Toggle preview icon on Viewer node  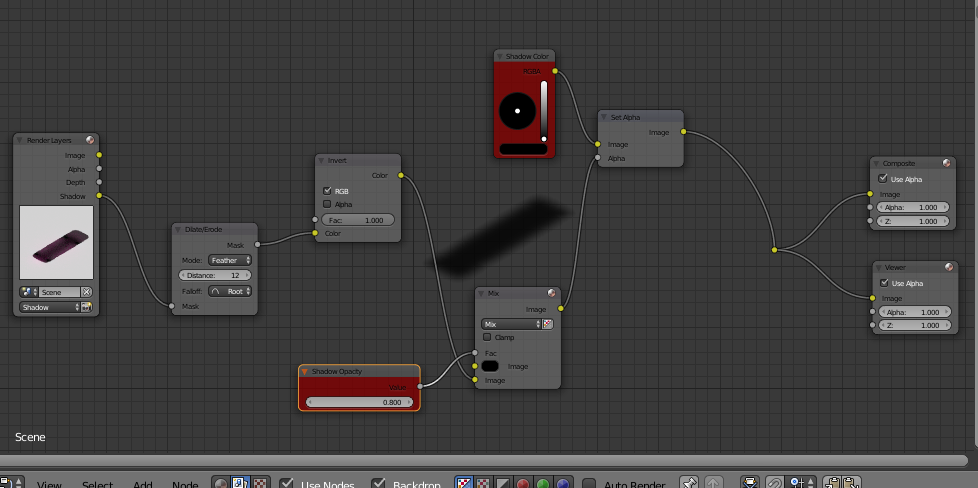[x=949, y=267]
